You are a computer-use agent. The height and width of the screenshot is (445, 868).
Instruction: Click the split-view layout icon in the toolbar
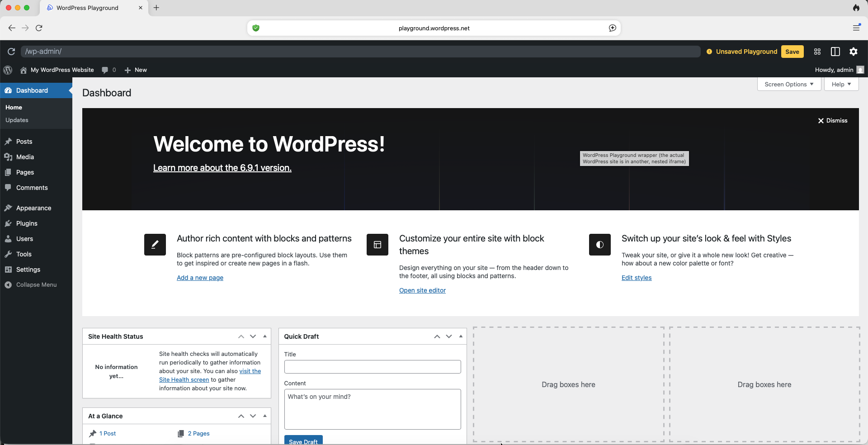coord(835,52)
